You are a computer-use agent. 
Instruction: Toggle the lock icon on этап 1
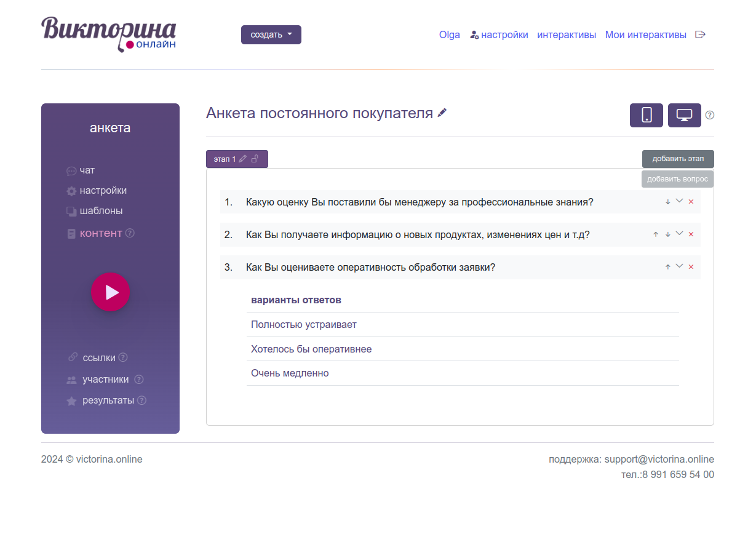pyautogui.click(x=255, y=159)
